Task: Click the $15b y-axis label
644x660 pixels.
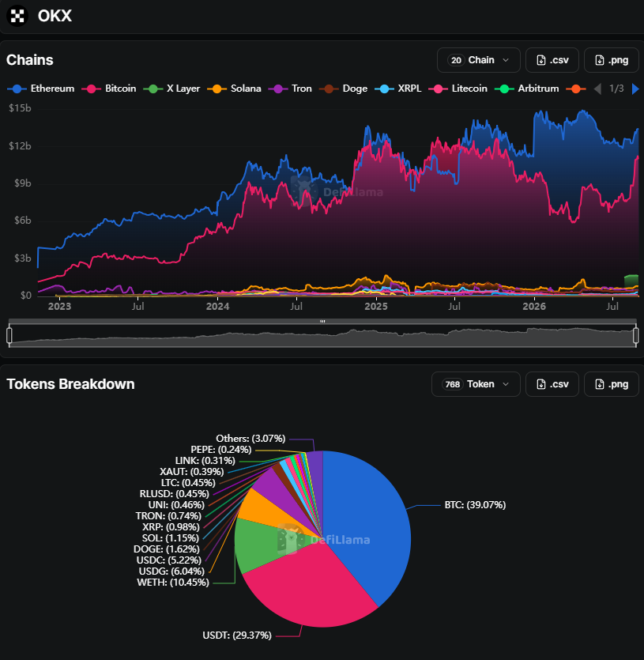Action: [21, 108]
